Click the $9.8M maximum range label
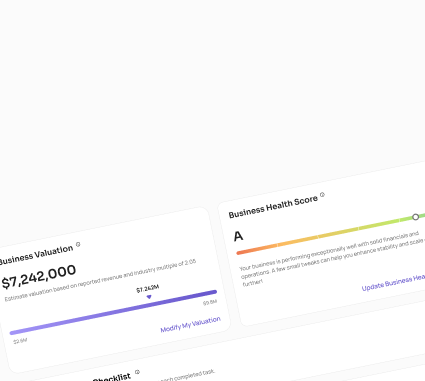425x381 pixels. coord(210,302)
